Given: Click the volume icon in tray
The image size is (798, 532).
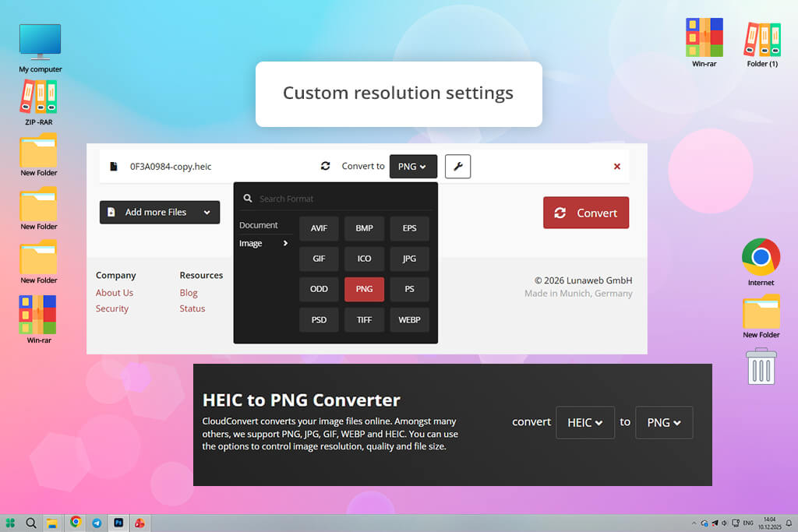Looking at the screenshot, I should coord(724,523).
